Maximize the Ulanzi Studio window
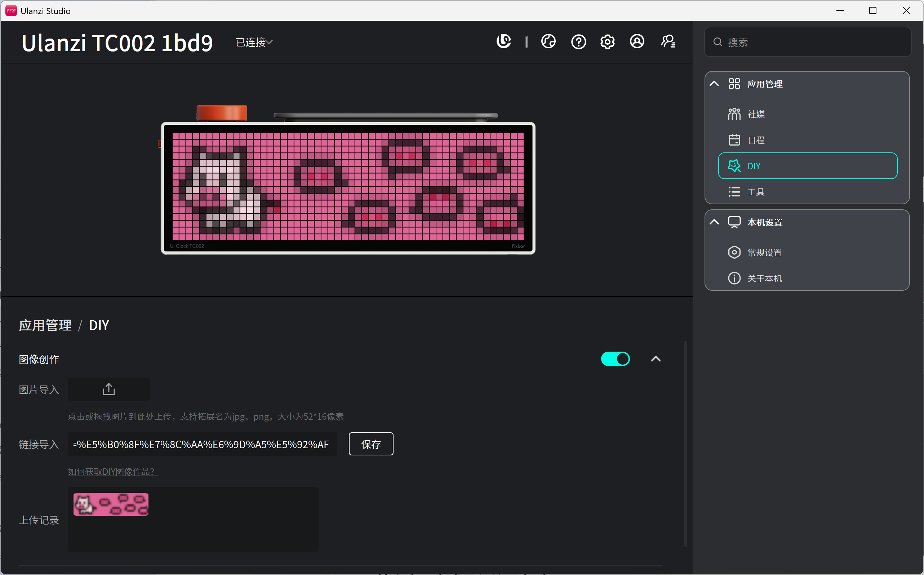This screenshot has height=575, width=924. point(873,11)
